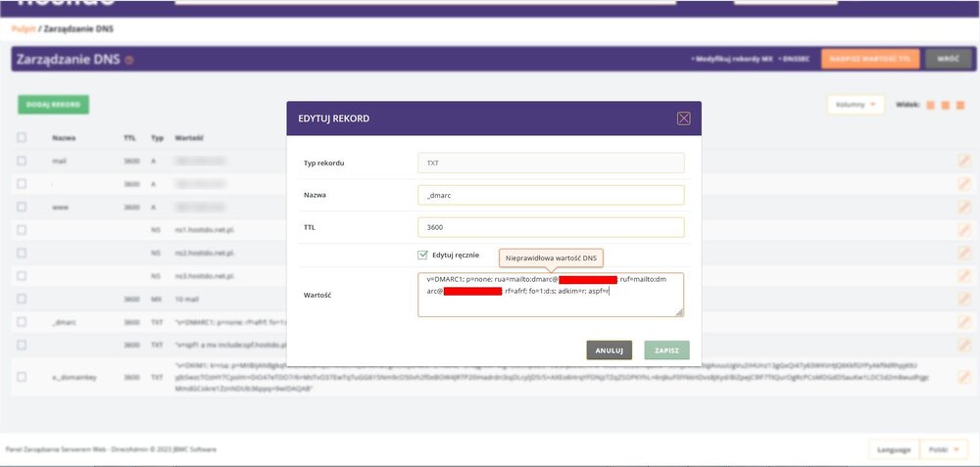Screen dimensions: 980x467
Task: Click edit pencil for the www A record
Action: [x=963, y=207]
